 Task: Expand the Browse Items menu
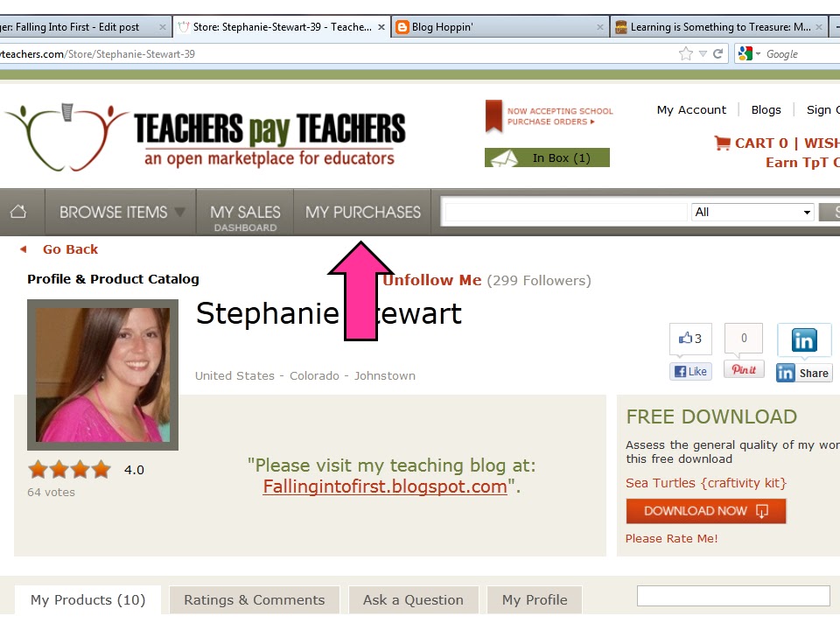121,212
